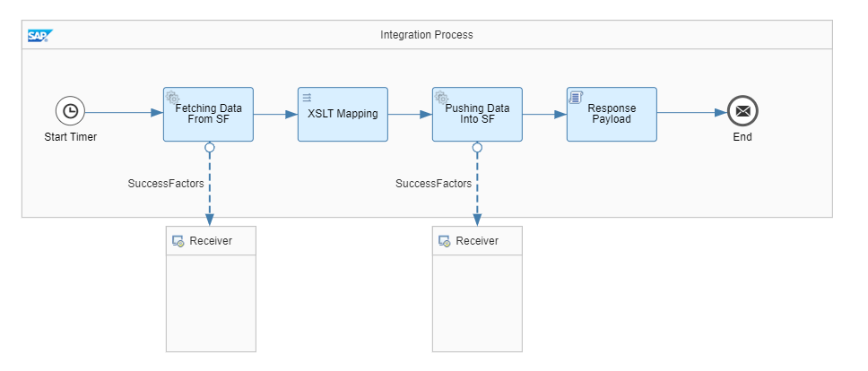Click arrow between Pushing Data and Response Payload
The image size is (868, 371).
pyautogui.click(x=544, y=115)
